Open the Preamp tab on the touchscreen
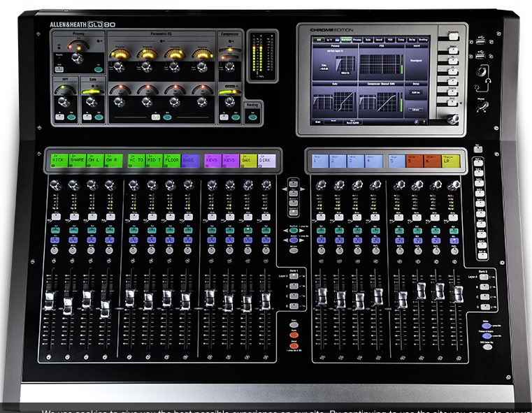The image size is (532, 413). click(x=357, y=40)
